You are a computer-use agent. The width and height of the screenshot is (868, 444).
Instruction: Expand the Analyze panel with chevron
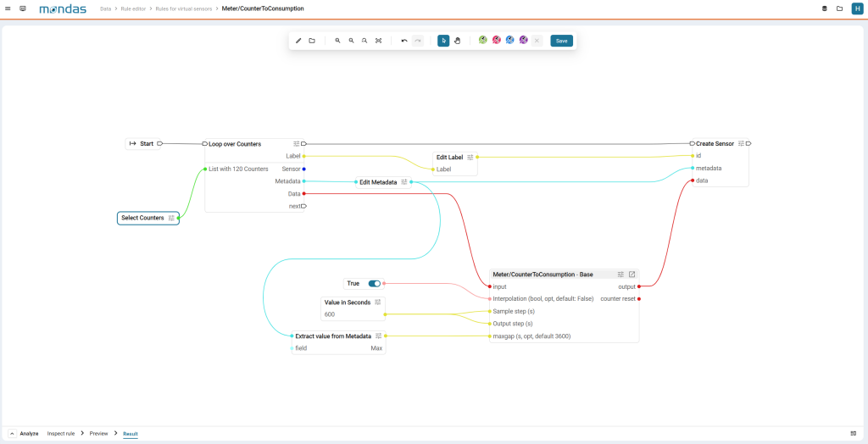(13, 433)
